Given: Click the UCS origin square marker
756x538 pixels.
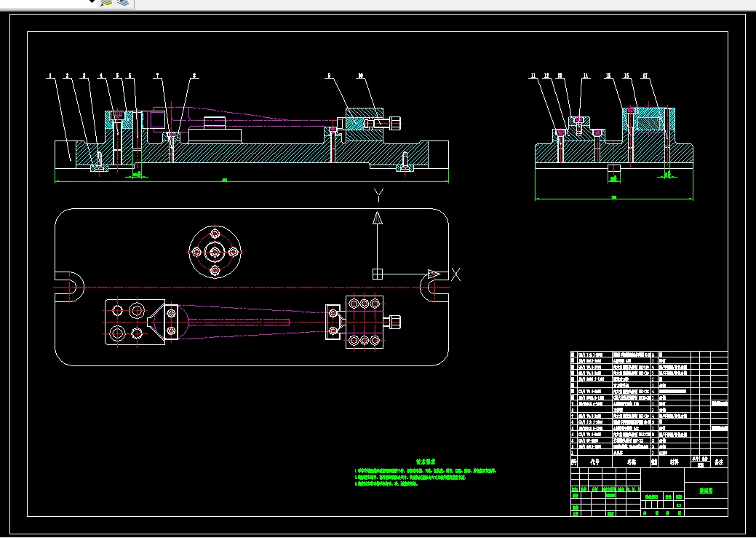Looking at the screenshot, I should coord(377,274).
